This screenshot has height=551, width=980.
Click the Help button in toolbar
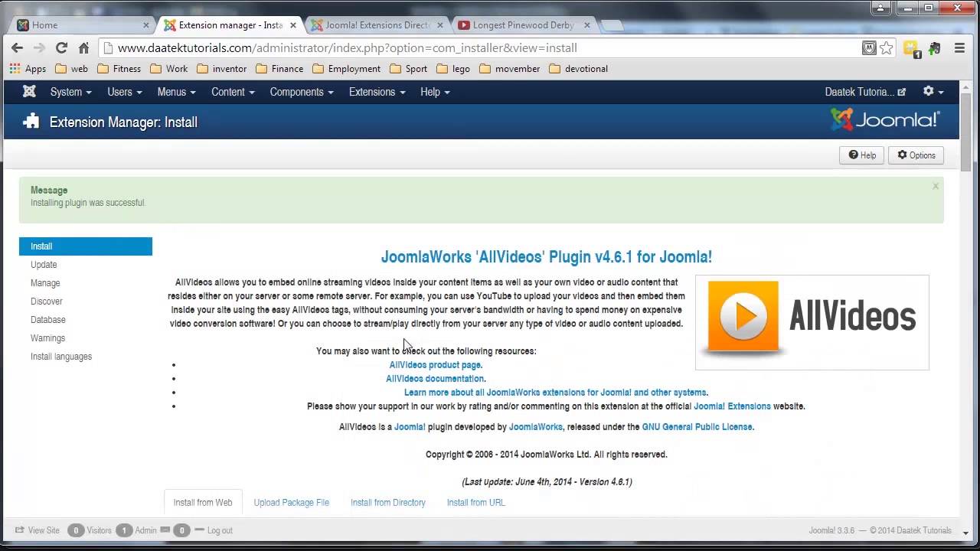(862, 155)
